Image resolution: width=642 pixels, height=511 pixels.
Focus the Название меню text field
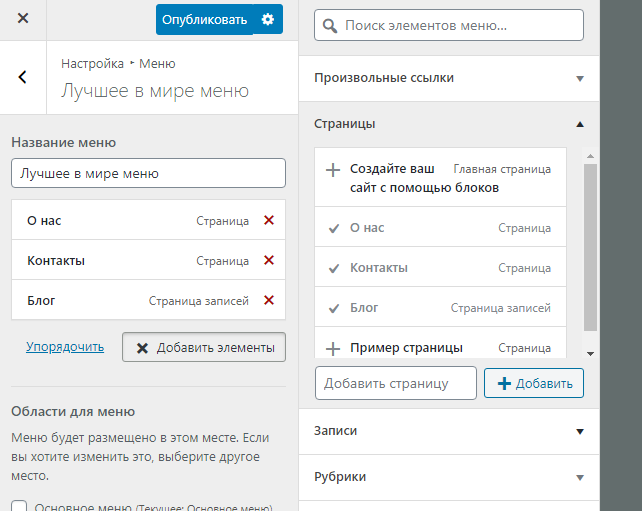148,173
